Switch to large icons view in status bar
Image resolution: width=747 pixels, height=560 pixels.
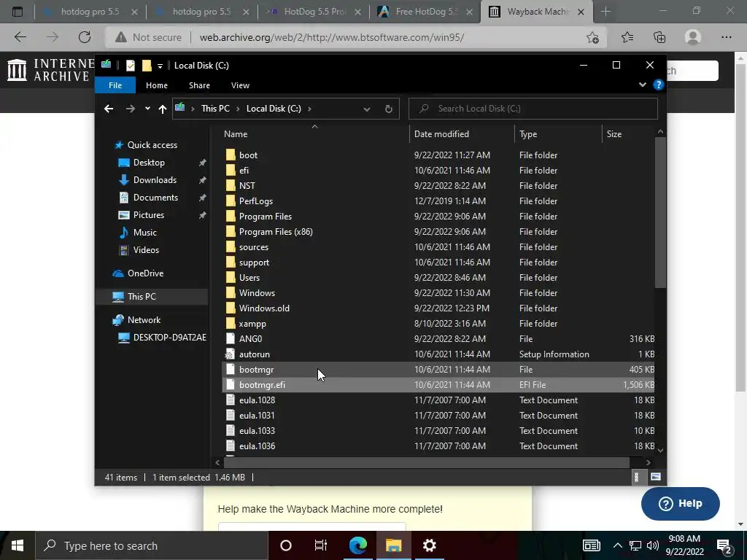pos(656,477)
